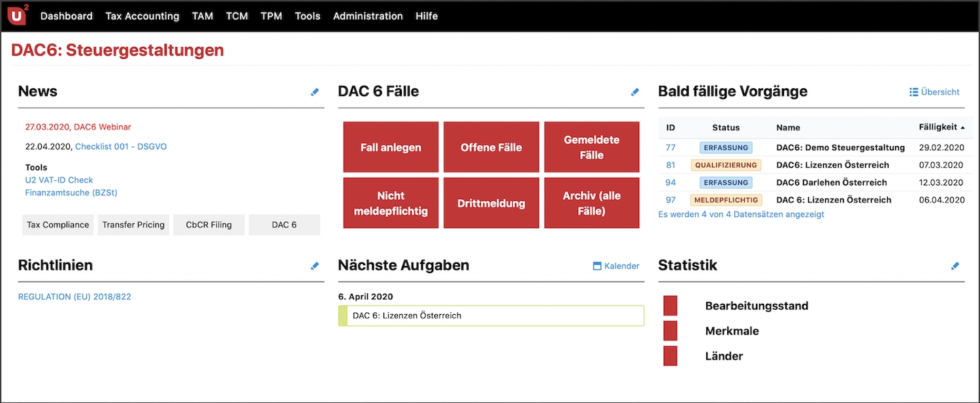This screenshot has height=403, width=980.
Task: Expand the Administration menu
Action: [x=367, y=16]
